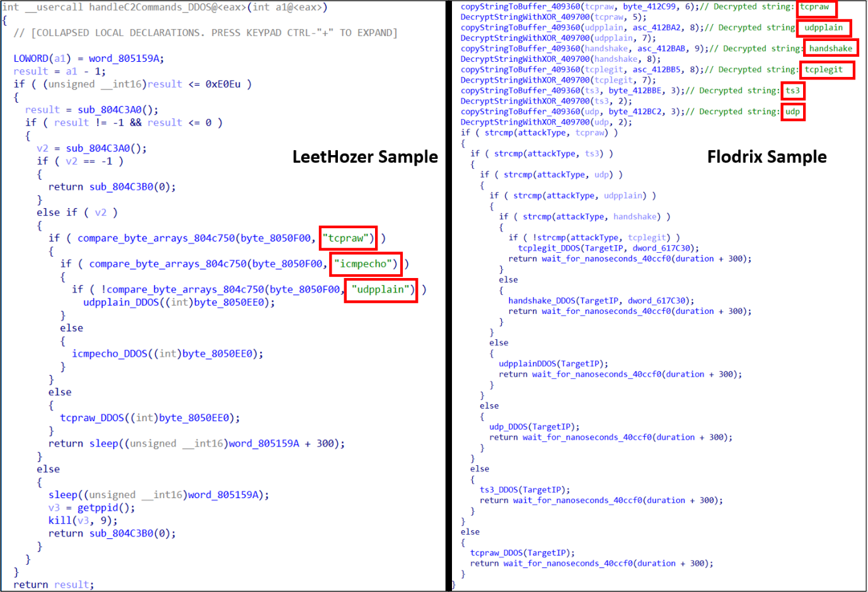The image size is (868, 592).
Task: Click the 'if ( strcmp(attackType, tcpraw) )' line
Action: point(539,132)
